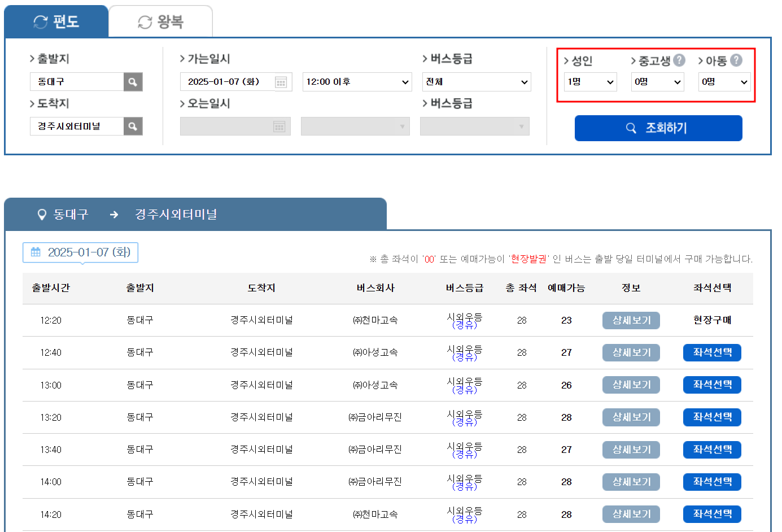782x532 pixels.
Task: Click the 출발지 input field showing 동대구
Action: click(x=77, y=82)
